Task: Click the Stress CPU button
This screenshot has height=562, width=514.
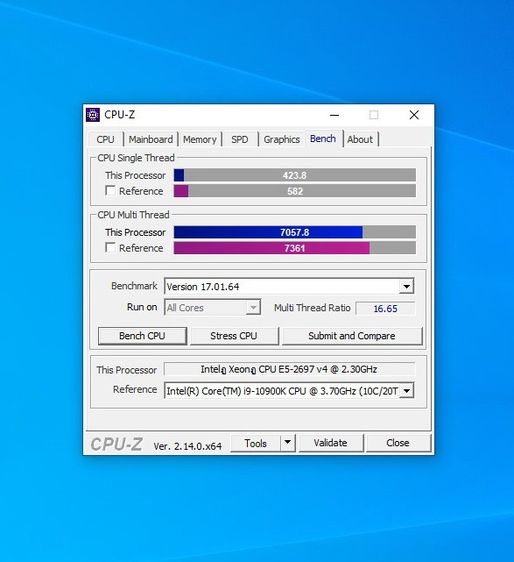Action: (234, 336)
